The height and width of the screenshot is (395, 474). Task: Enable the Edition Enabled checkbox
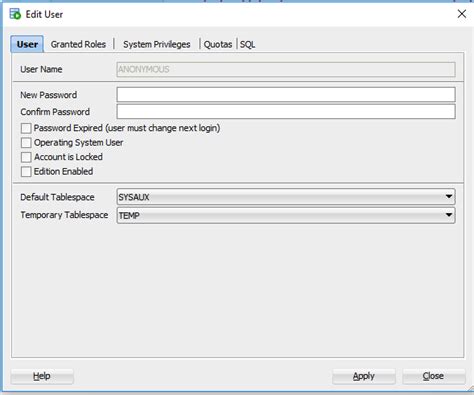pos(26,172)
